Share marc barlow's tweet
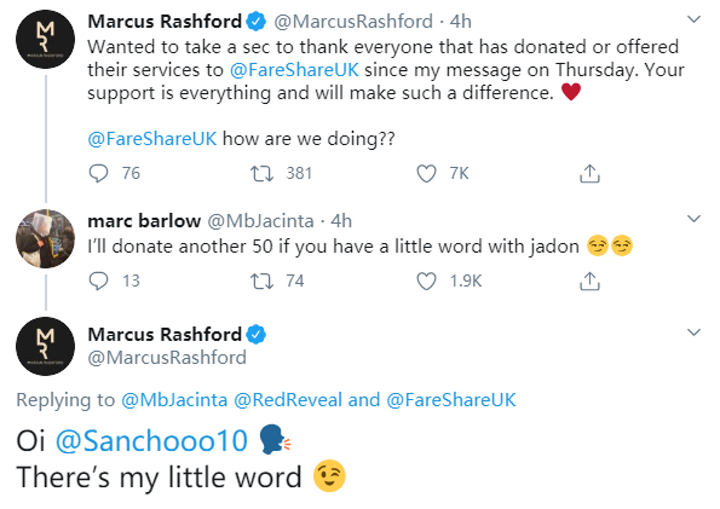 coord(590,281)
